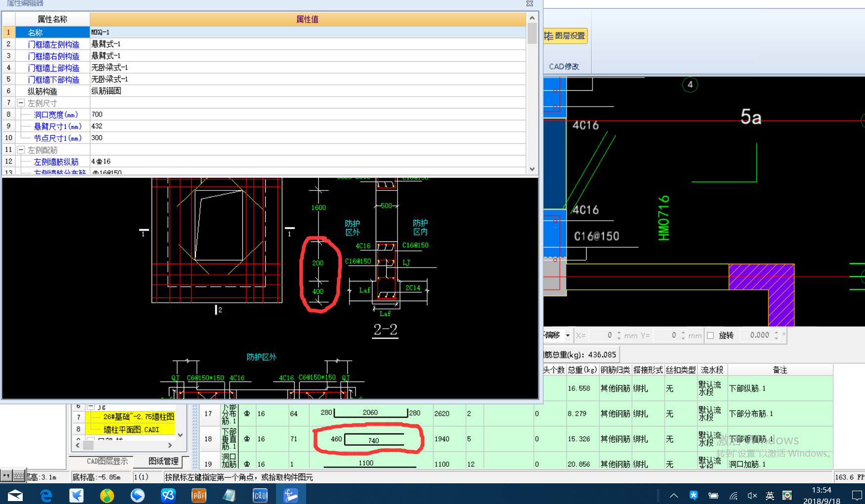This screenshot has width=865, height=504.
Task: Click the input method punctuation icon
Action: click(6, 476)
